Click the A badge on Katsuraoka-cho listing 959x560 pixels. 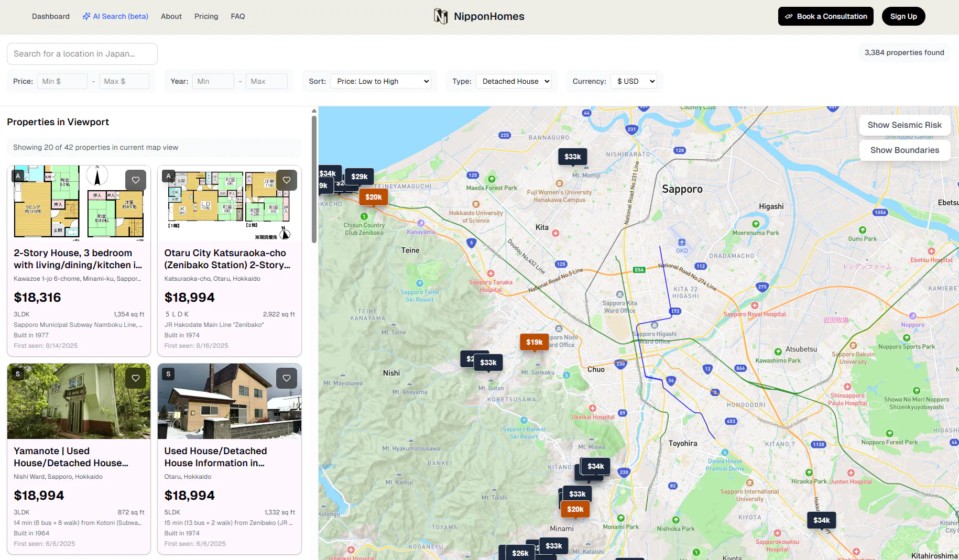pyautogui.click(x=168, y=176)
